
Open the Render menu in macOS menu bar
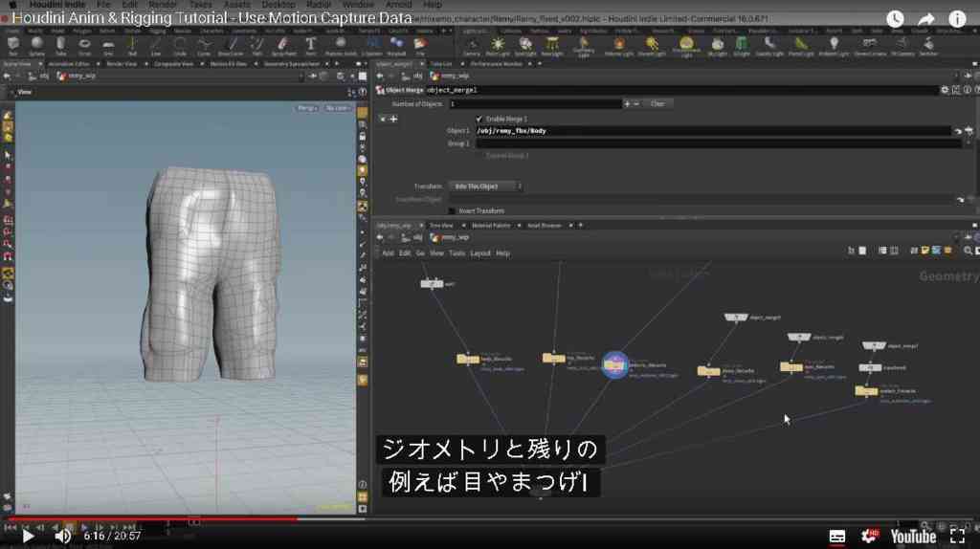pos(163,5)
